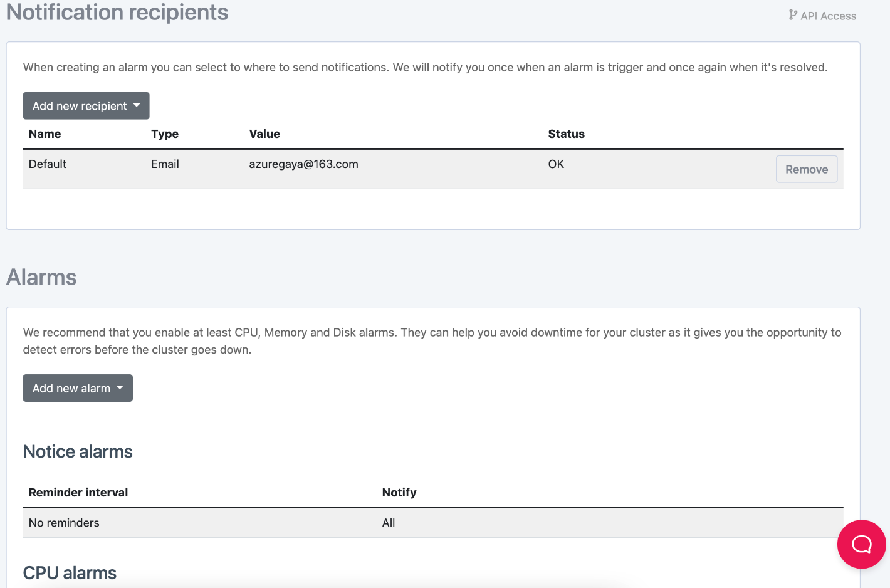Click the Name column header
Image resolution: width=890 pixels, height=588 pixels.
(45, 134)
